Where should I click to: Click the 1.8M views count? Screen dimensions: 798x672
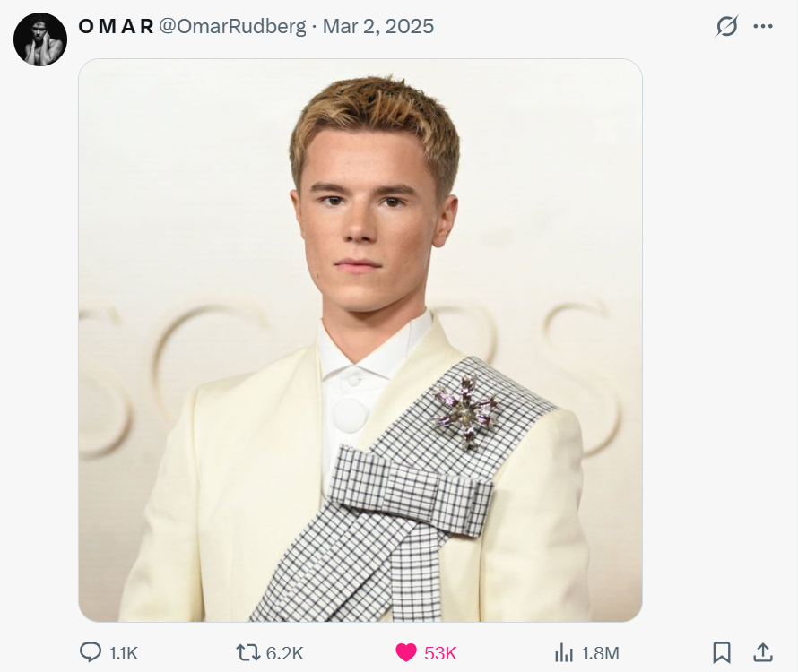pyautogui.click(x=601, y=653)
